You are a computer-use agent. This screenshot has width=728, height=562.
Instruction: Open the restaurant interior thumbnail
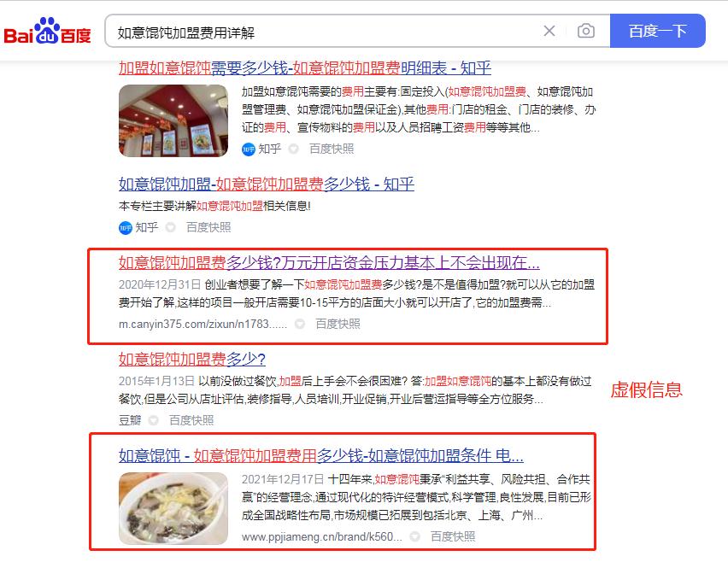(173, 120)
